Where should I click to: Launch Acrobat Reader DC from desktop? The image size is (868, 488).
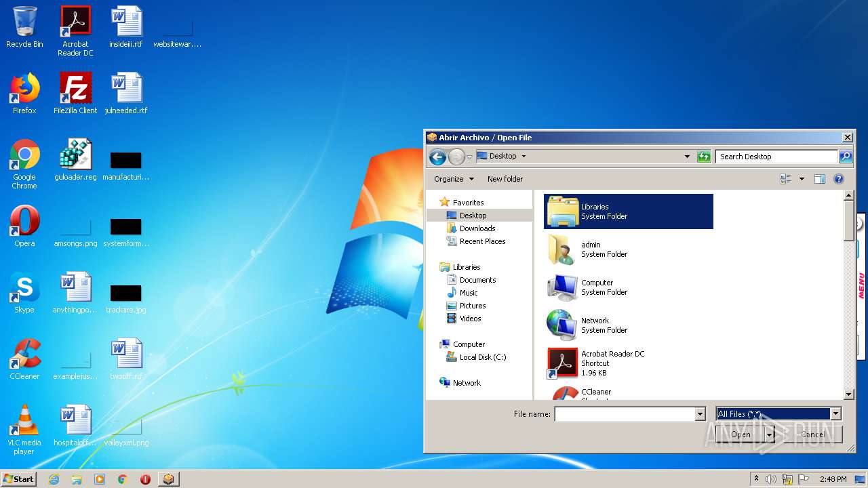tap(75, 31)
